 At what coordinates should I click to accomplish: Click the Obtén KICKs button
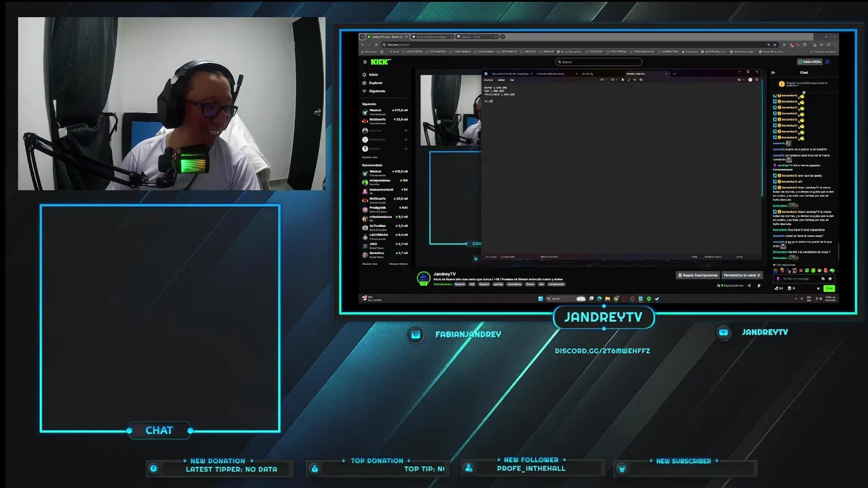coord(810,62)
